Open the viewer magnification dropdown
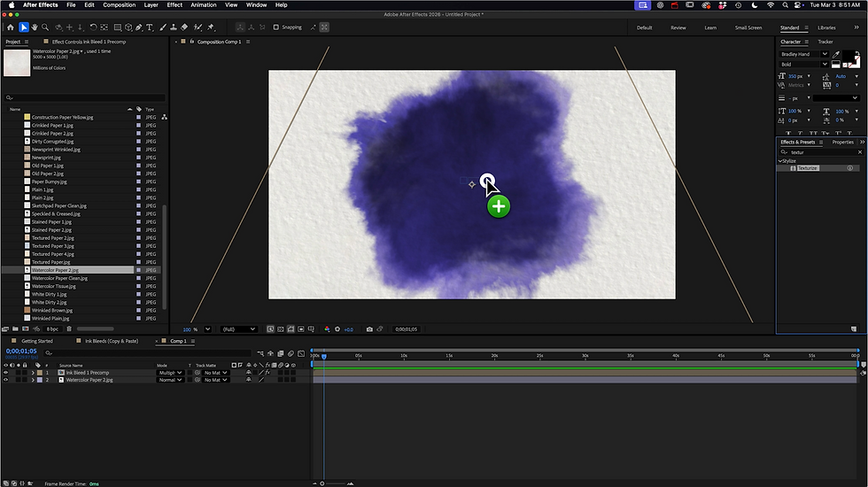The image size is (868, 487). tap(207, 329)
